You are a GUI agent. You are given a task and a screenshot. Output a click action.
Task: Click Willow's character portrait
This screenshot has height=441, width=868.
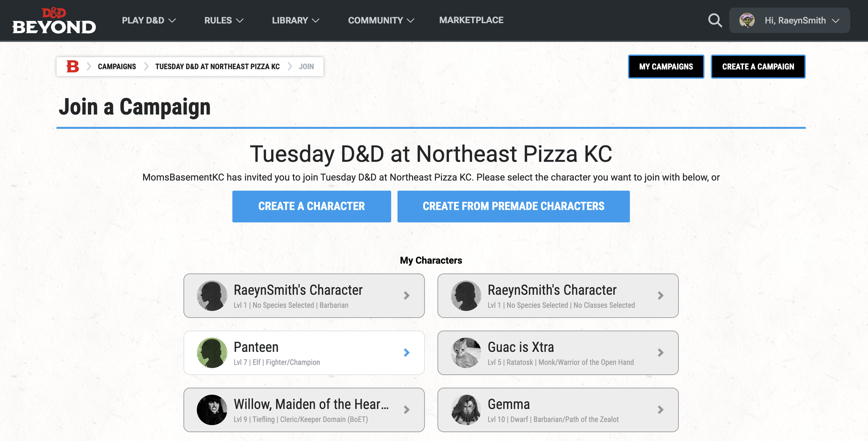click(212, 410)
